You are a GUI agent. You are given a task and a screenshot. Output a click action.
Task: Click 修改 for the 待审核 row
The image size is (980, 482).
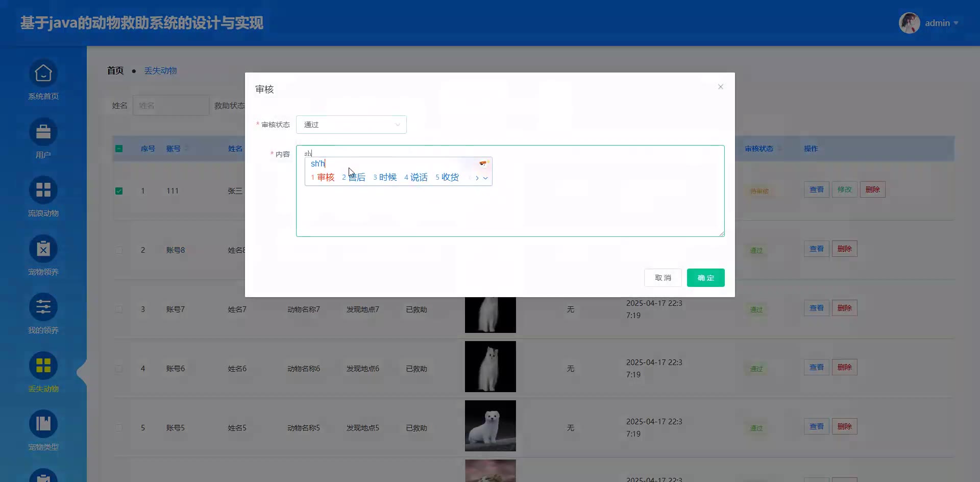pyautogui.click(x=845, y=189)
